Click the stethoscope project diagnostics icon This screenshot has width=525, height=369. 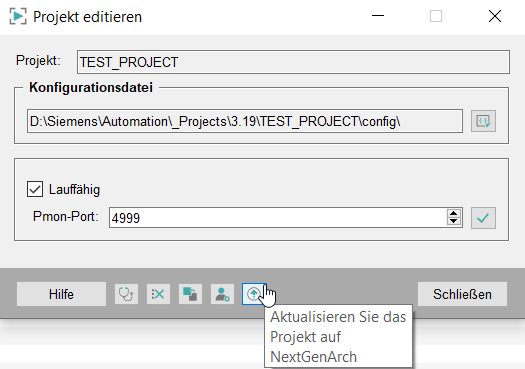pos(126,294)
